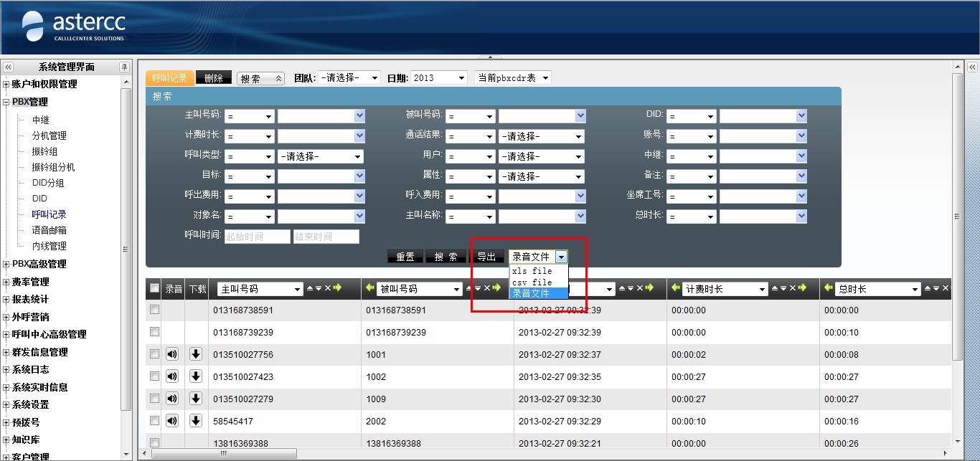Switch to the 呼叫记录 tab
This screenshot has height=461, width=980.
coord(169,78)
